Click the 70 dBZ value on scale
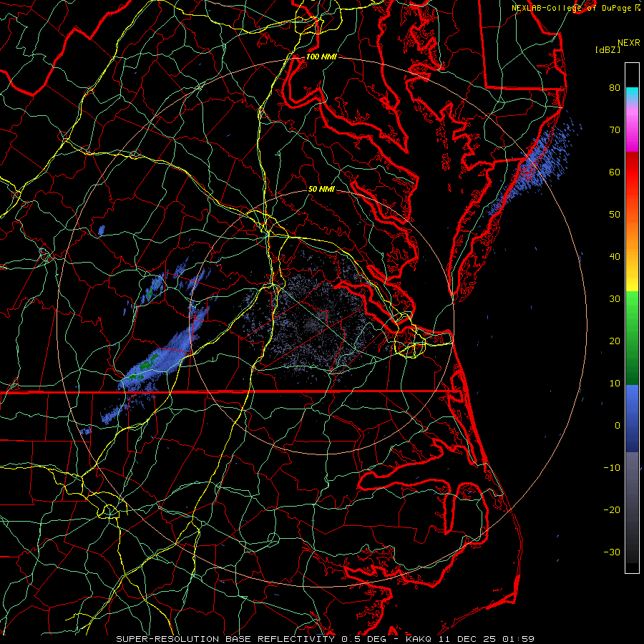 (x=615, y=130)
